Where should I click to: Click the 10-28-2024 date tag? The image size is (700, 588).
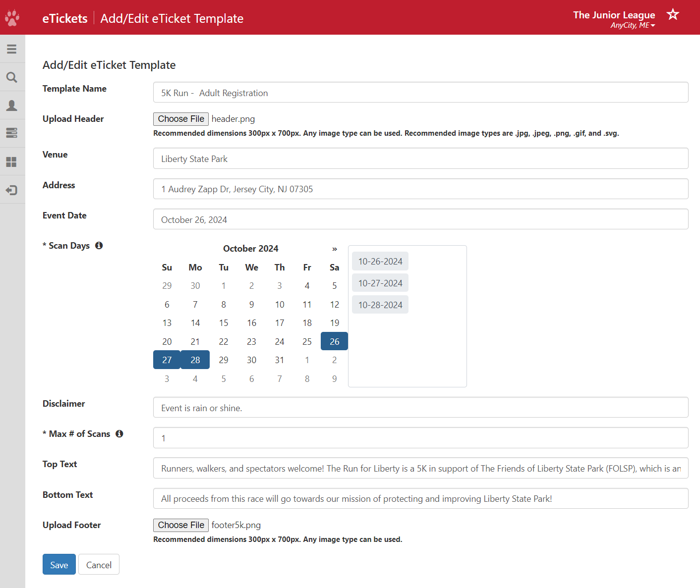(x=380, y=305)
